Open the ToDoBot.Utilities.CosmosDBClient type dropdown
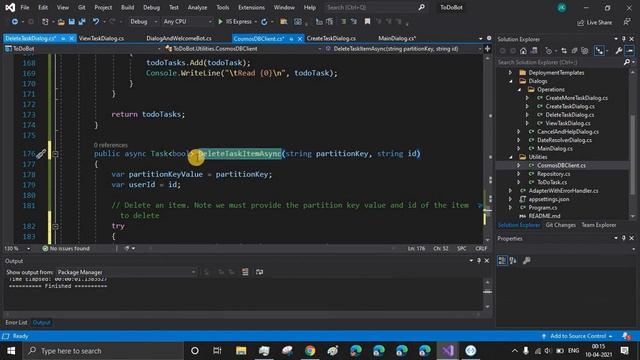This screenshot has width=640, height=360. (x=243, y=49)
